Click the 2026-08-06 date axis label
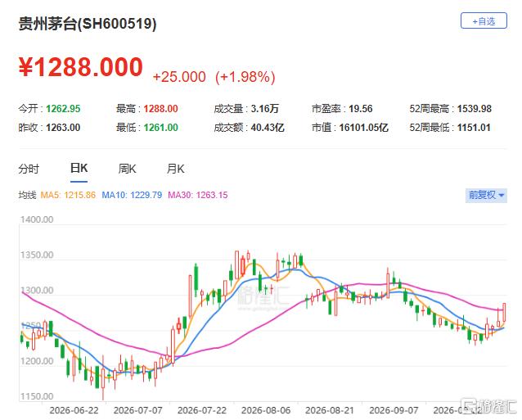Image resolution: width=522 pixels, height=420 pixels. pyautogui.click(x=266, y=410)
